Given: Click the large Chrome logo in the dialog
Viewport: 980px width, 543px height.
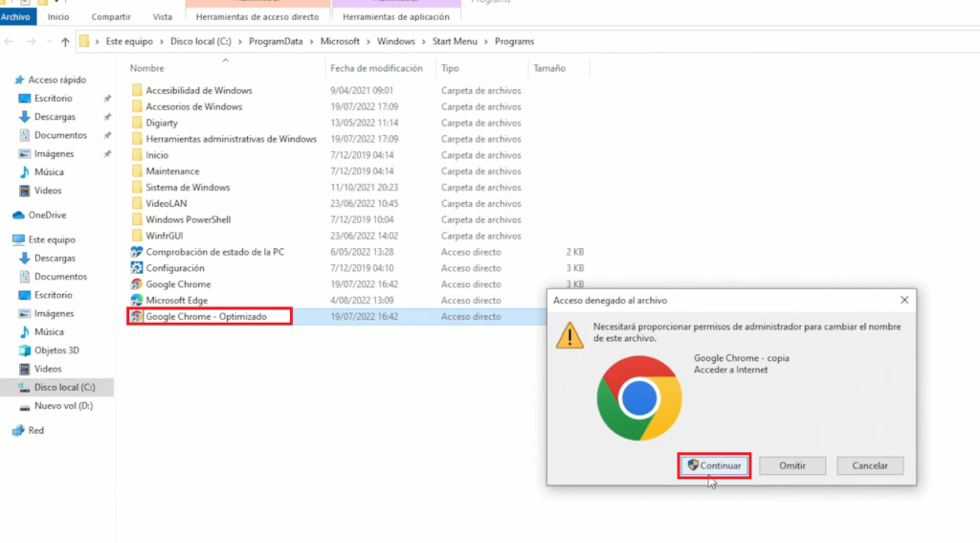Looking at the screenshot, I should click(x=638, y=397).
